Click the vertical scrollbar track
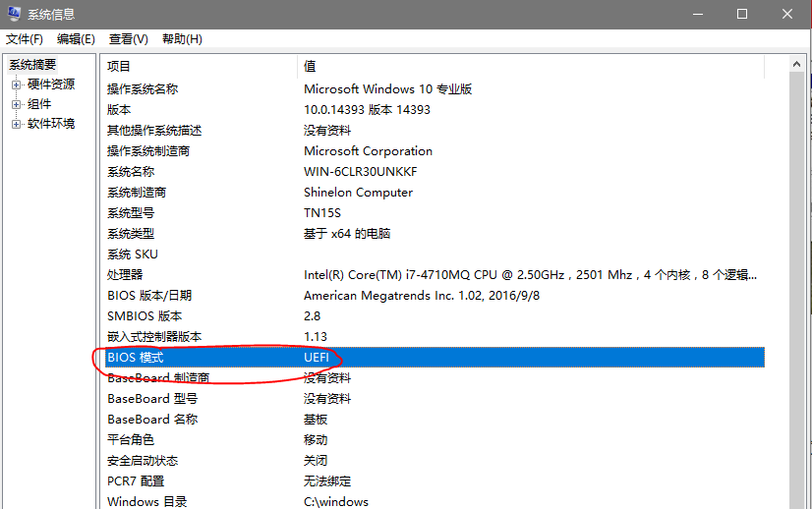The height and width of the screenshot is (509, 812). tap(796, 290)
